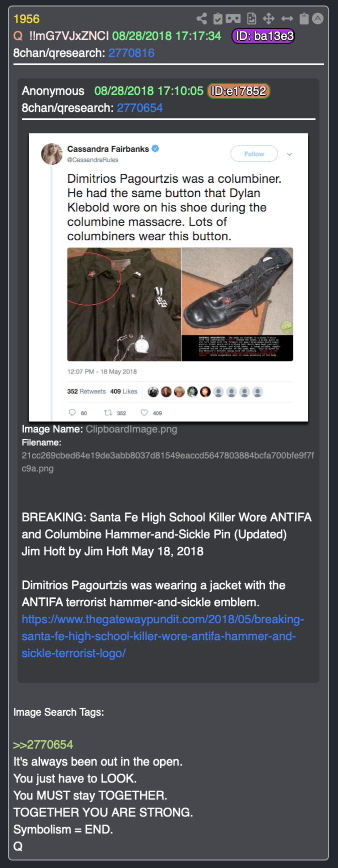This screenshot has width=338, height=868.
Task: Click the four-way move arrows icon
Action: coord(268,19)
